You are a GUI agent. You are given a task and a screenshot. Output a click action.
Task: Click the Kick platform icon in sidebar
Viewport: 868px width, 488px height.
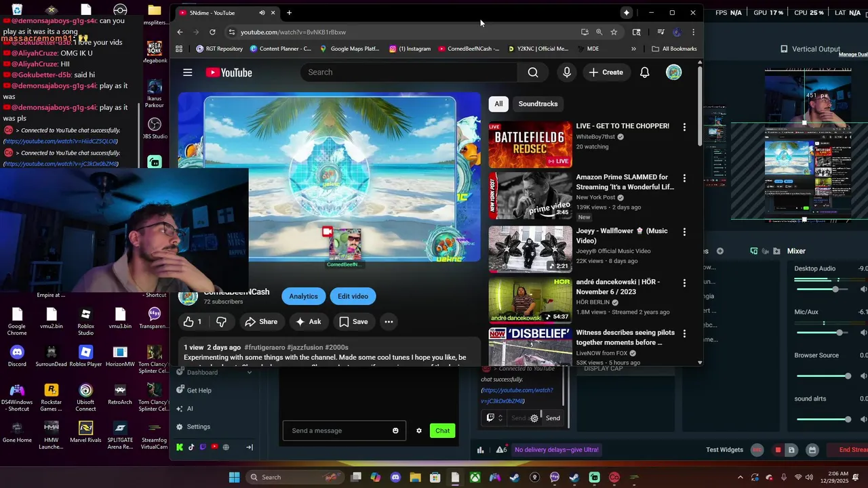coord(180,447)
